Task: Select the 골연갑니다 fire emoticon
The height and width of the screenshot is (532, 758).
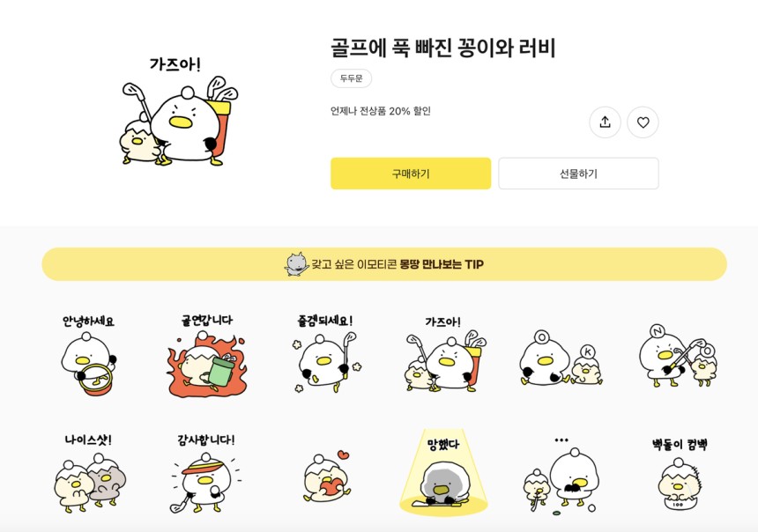Action: point(206,355)
